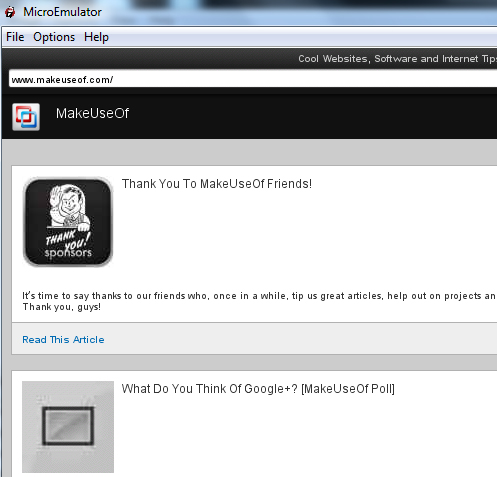The image size is (497, 477).
Task: Click the Read This Article link
Action: point(63,339)
